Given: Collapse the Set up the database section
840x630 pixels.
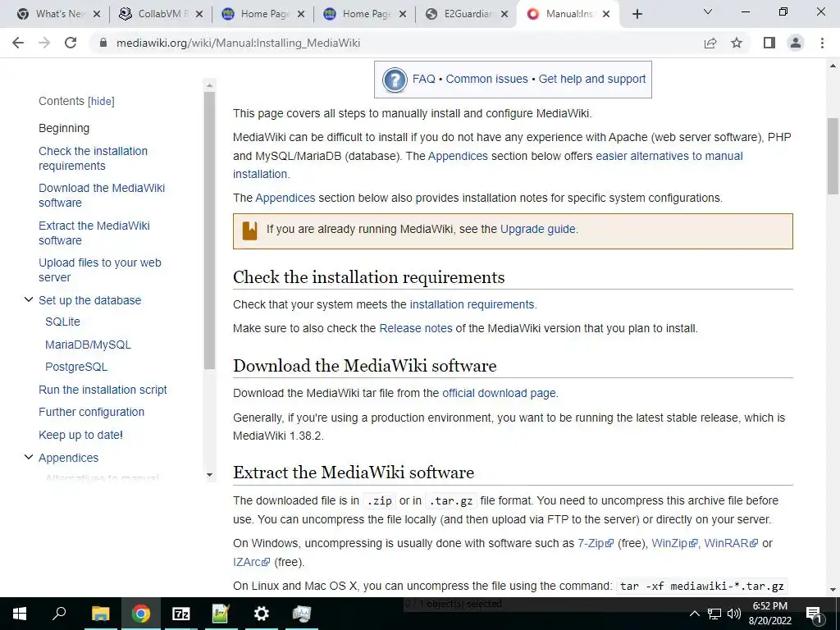Looking at the screenshot, I should (29, 299).
